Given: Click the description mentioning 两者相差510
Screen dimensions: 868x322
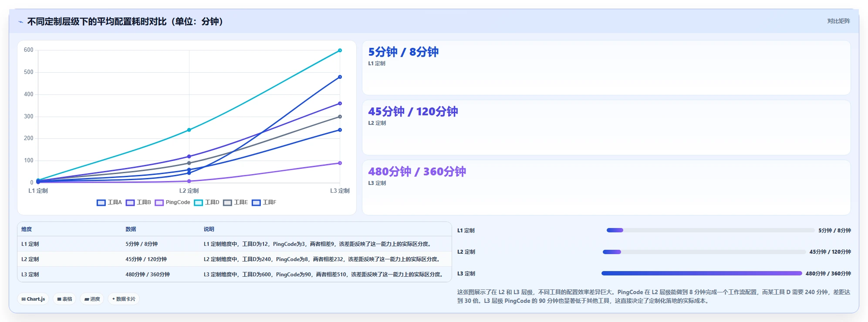Looking at the screenshot, I should 323,275.
